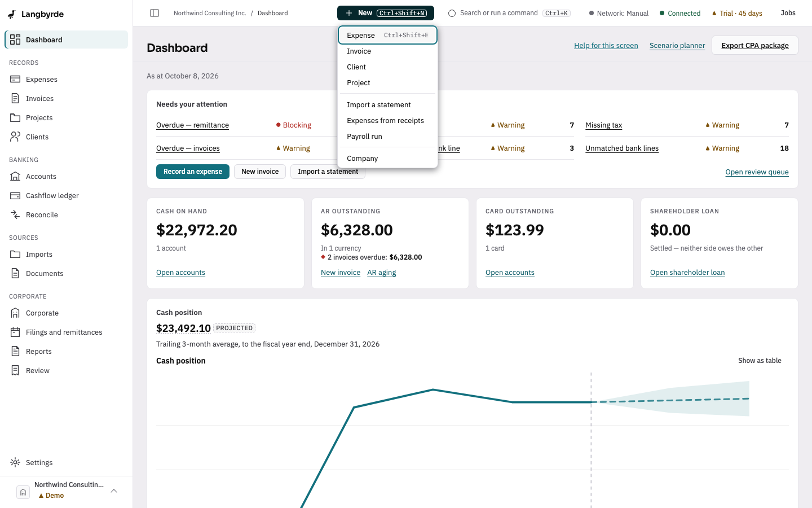
Task: Click the Expenses card icon in sidebar
Action: [15, 79]
